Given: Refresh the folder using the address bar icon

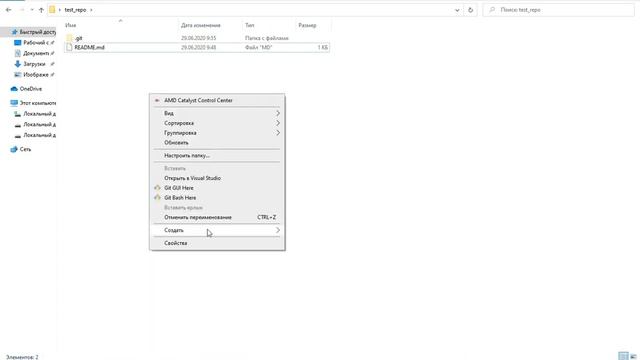Looking at the screenshot, I should click(x=471, y=10).
